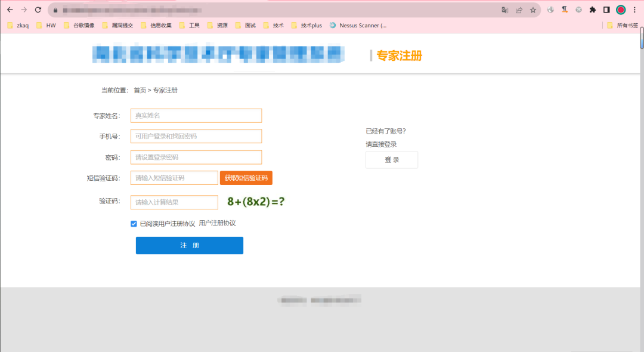Open the Extensions puzzle menu
Screen dimensions: 644x352
(592, 10)
